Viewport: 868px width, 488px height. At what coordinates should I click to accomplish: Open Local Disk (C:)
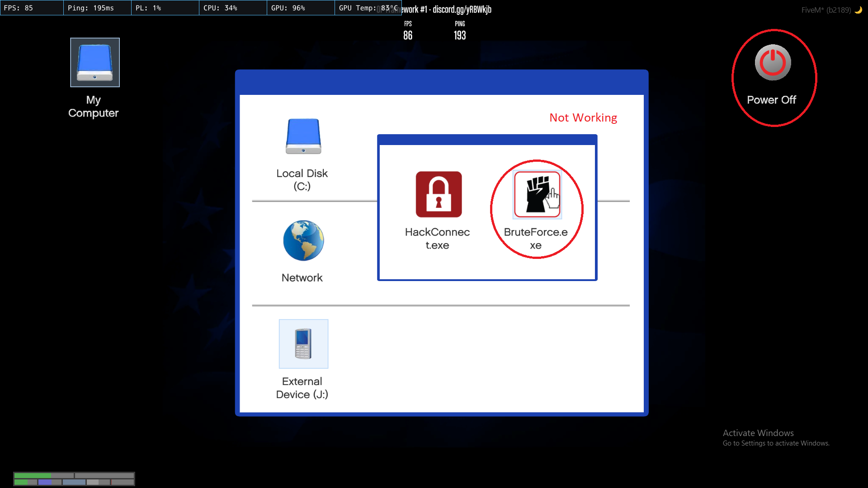pyautogui.click(x=302, y=136)
